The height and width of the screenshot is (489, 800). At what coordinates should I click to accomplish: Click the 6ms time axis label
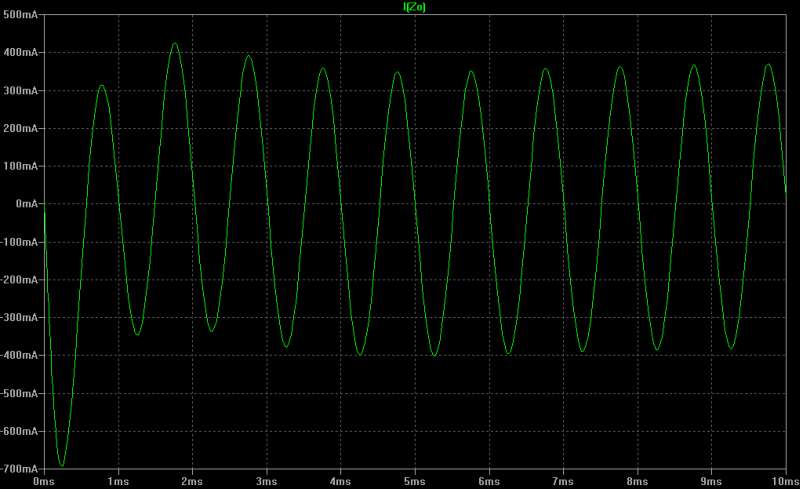tap(489, 481)
